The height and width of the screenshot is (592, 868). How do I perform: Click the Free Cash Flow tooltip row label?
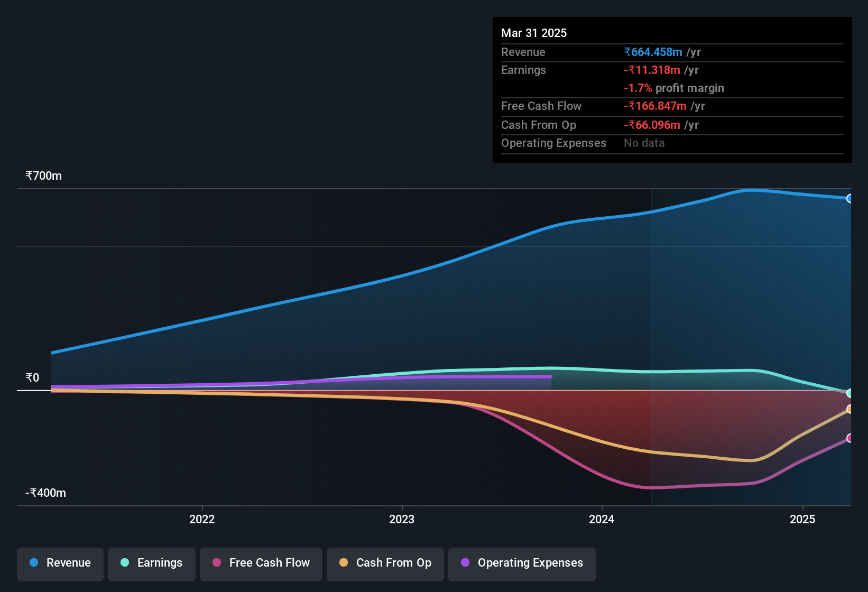click(541, 106)
